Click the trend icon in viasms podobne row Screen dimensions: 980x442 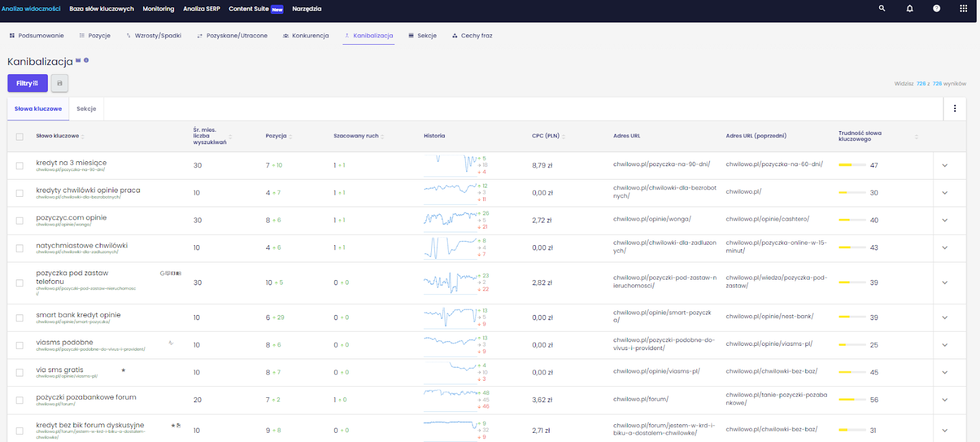[x=171, y=343]
